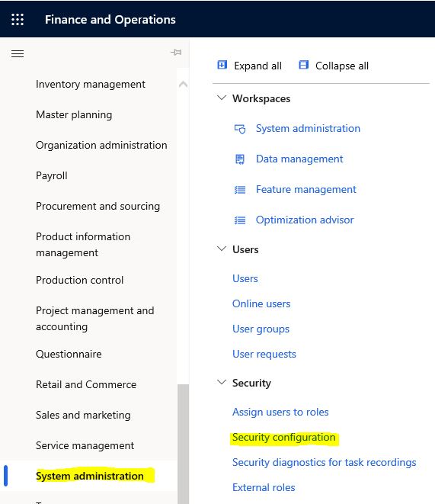Collapse the Users section chevron
The width and height of the screenshot is (435, 504).
(x=222, y=249)
